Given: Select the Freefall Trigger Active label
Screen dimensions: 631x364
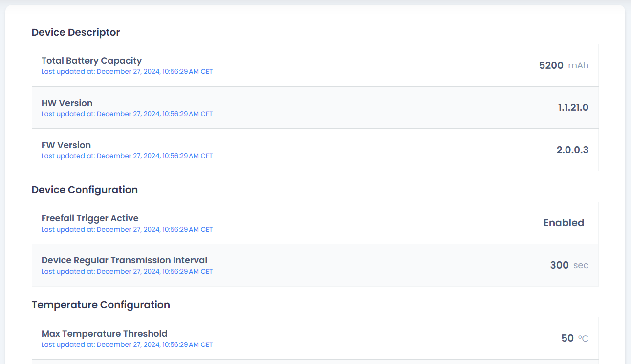Looking at the screenshot, I should pyautogui.click(x=90, y=218).
